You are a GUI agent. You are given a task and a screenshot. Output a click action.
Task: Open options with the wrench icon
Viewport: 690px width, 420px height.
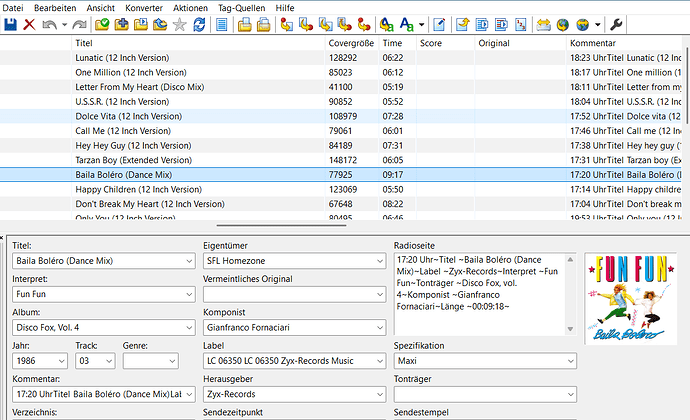pyautogui.click(x=616, y=25)
